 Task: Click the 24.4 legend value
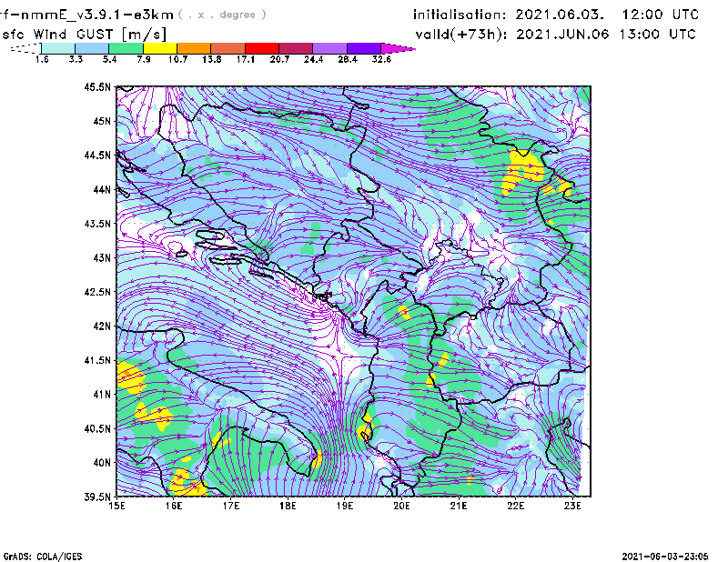pyautogui.click(x=313, y=59)
